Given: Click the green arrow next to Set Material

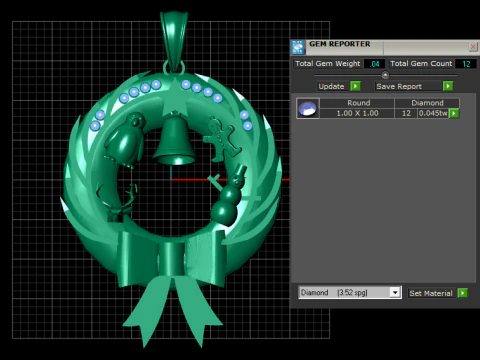Looking at the screenshot, I should click(x=463, y=293).
